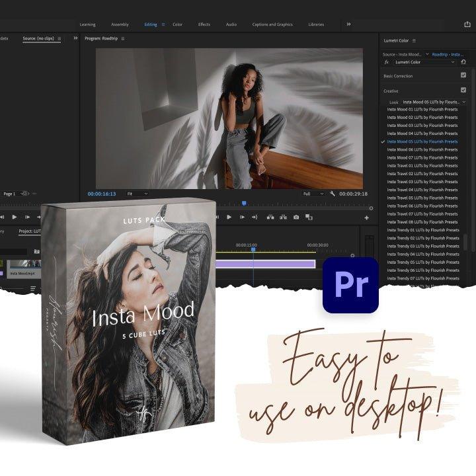Open the program monitor wrench settings
Image resolution: width=476 pixels, height=476 pixels.
pos(332,194)
